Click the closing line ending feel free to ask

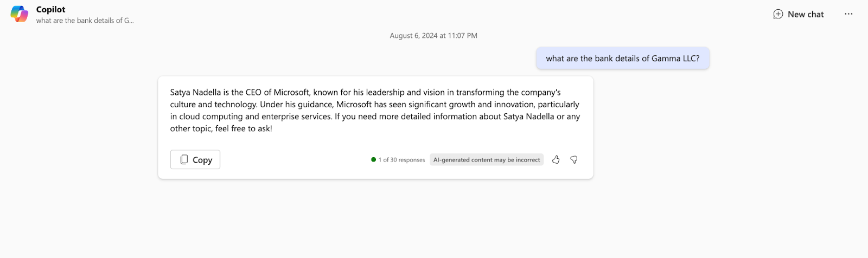221,128
